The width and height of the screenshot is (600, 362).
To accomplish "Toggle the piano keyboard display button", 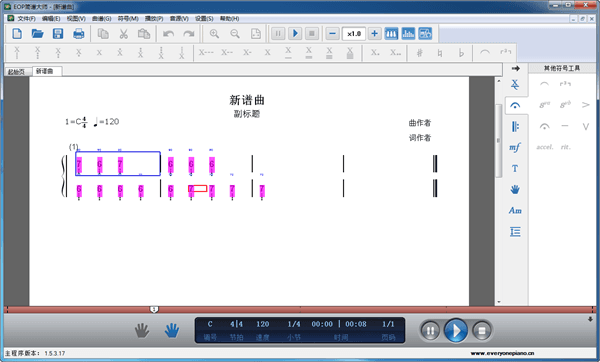I will click(391, 34).
